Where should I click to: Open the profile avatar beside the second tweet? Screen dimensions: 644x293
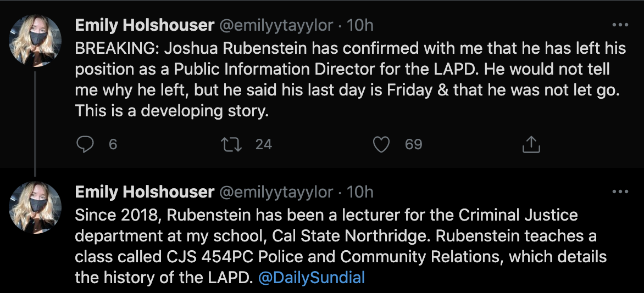pyautogui.click(x=36, y=208)
